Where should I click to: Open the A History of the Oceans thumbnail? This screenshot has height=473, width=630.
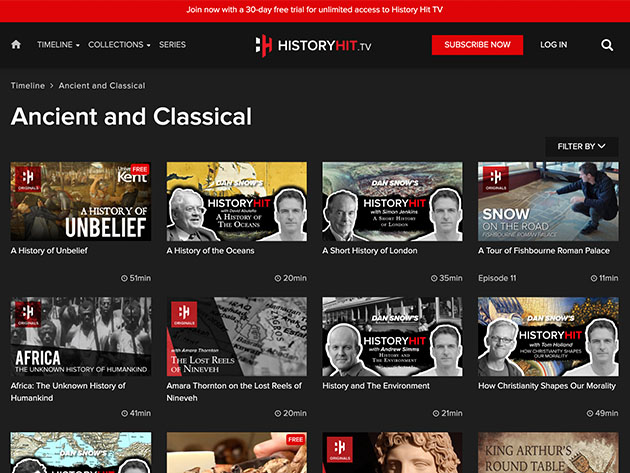tap(237, 202)
